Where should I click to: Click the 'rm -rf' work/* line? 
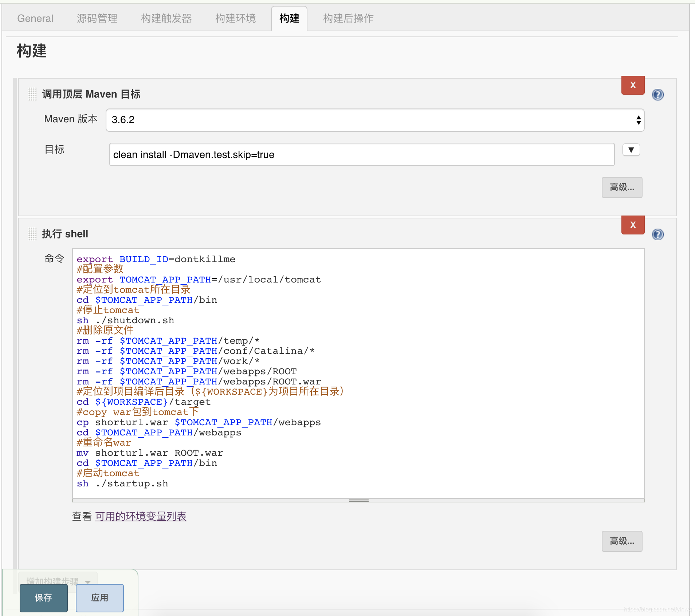point(168,361)
